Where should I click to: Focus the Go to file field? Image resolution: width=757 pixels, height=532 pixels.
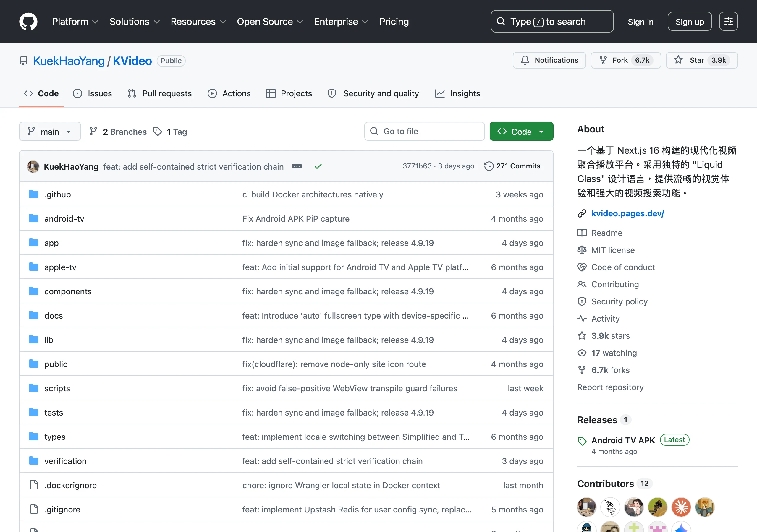click(x=424, y=131)
